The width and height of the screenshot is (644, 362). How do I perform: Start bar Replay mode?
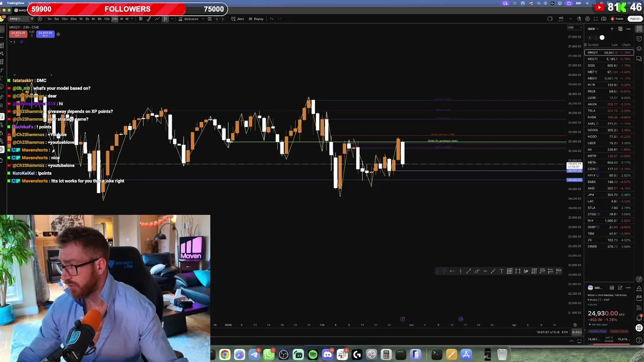coord(256,19)
